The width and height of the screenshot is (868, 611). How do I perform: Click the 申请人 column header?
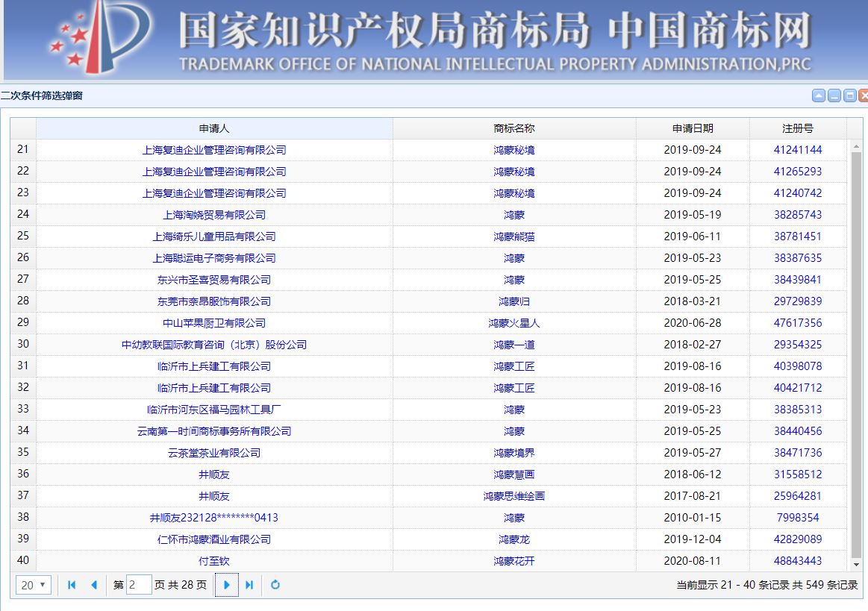[x=211, y=128]
